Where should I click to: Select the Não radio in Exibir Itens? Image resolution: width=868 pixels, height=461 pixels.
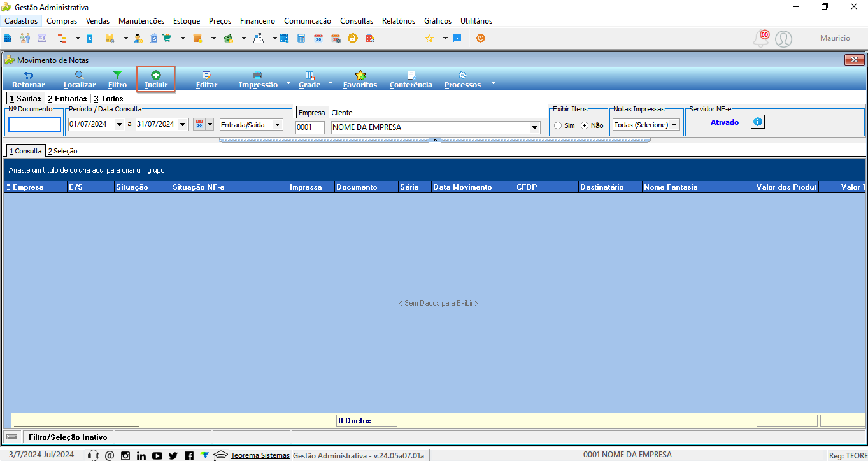pyautogui.click(x=585, y=125)
